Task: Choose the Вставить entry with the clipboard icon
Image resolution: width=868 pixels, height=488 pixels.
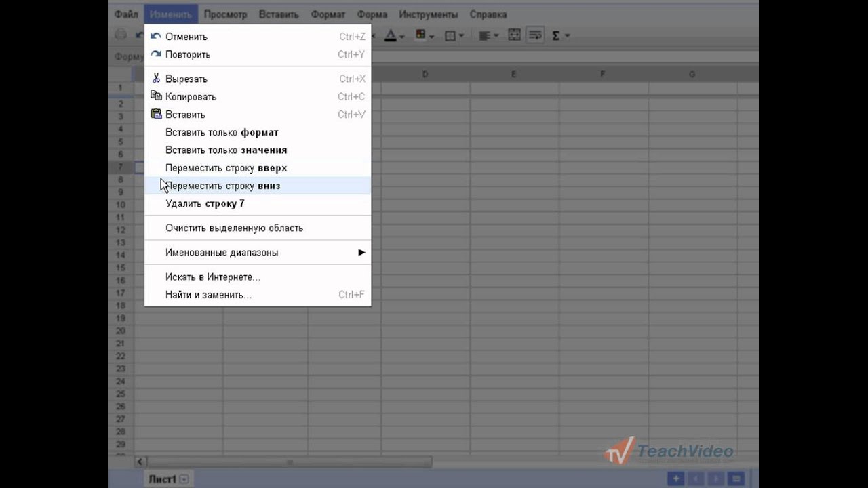Action: pyautogui.click(x=258, y=115)
